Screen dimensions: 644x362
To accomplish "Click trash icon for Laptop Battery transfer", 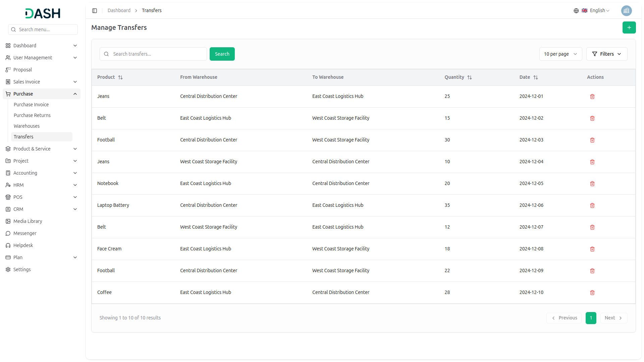I will point(592,205).
